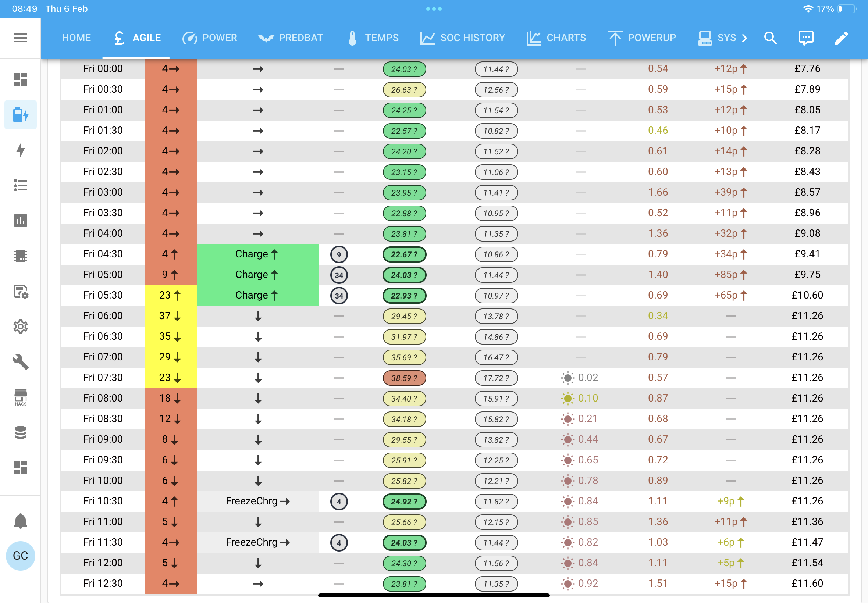Open the Energy lightning bolt sidebar item
Screen dimensions: 868x603
pos(20,150)
